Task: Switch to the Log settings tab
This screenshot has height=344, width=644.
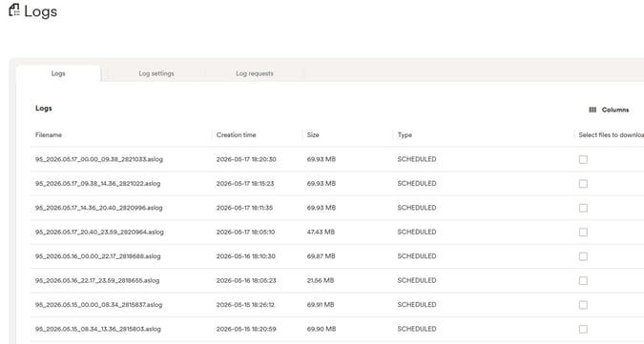Action: click(156, 73)
